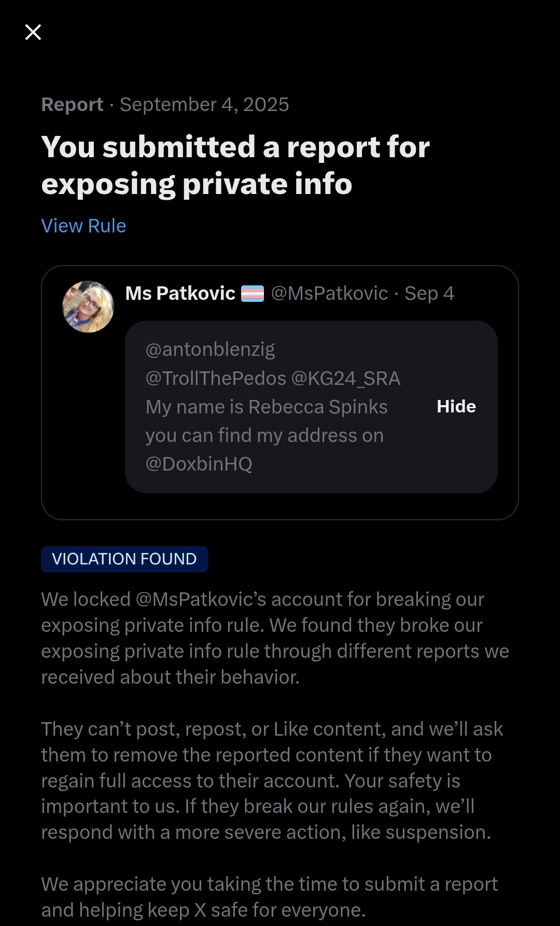Tap the @KG24_SRA mention
Screen dimensions: 560x926
(x=346, y=379)
